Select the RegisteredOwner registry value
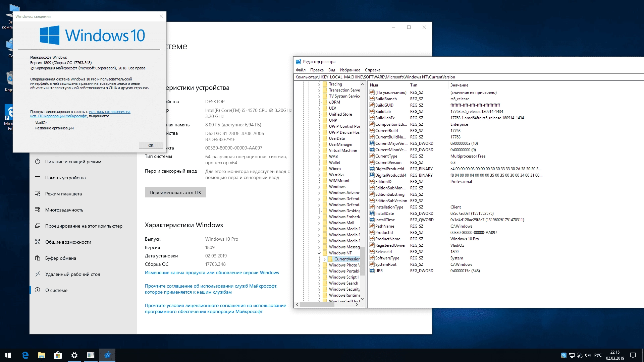The image size is (644, 362). pyautogui.click(x=390, y=245)
